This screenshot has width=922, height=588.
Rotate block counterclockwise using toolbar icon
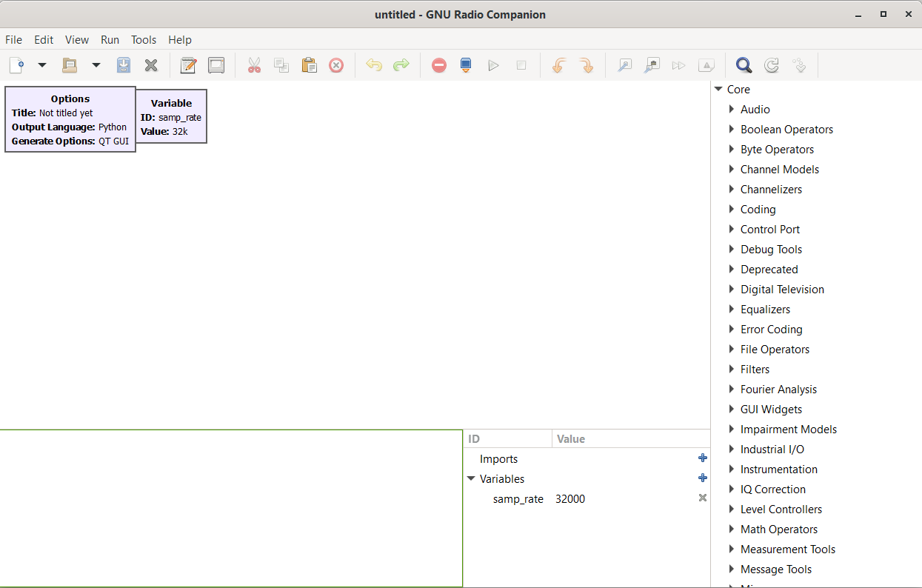tap(559, 65)
